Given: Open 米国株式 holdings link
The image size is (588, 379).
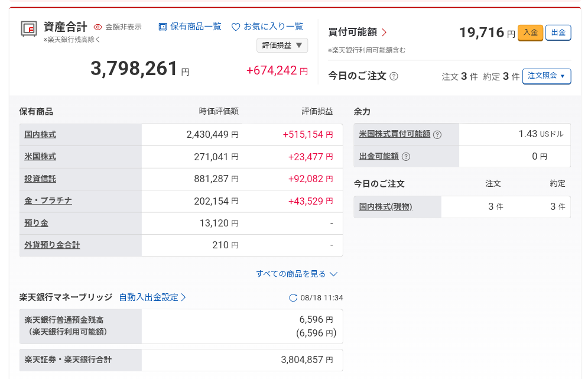Looking at the screenshot, I should click(40, 157).
